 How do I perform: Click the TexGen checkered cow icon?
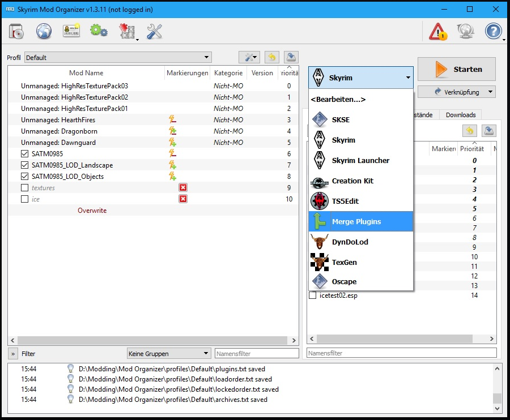click(320, 262)
